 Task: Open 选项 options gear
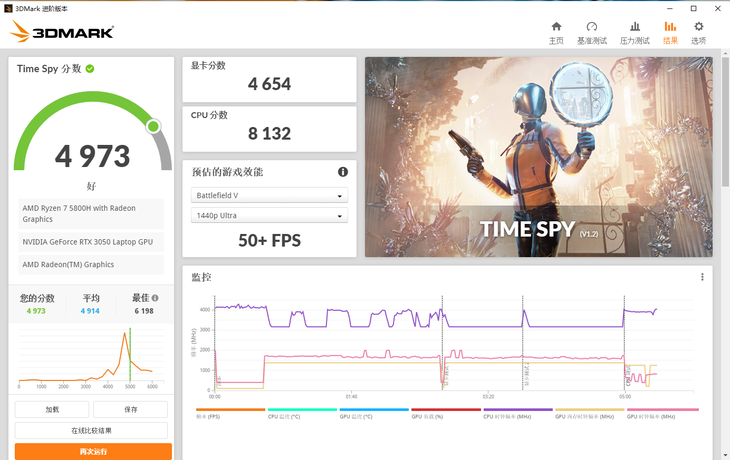click(698, 33)
